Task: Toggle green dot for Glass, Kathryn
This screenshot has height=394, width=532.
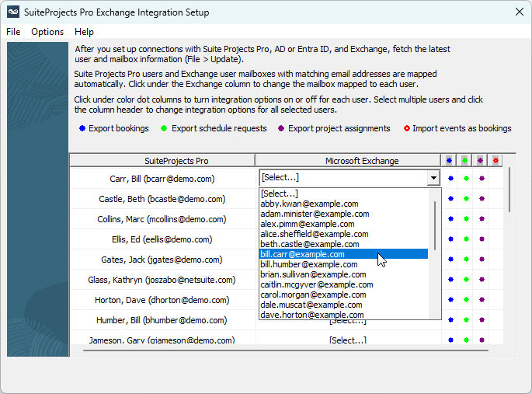Action: coord(466,279)
